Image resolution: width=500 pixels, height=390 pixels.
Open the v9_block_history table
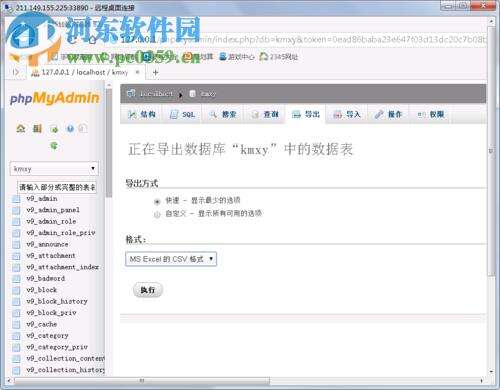(57, 301)
